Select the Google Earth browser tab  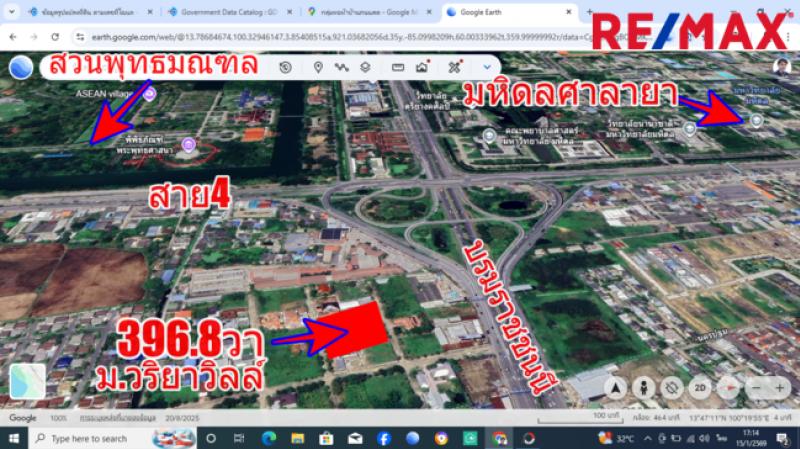509,12
